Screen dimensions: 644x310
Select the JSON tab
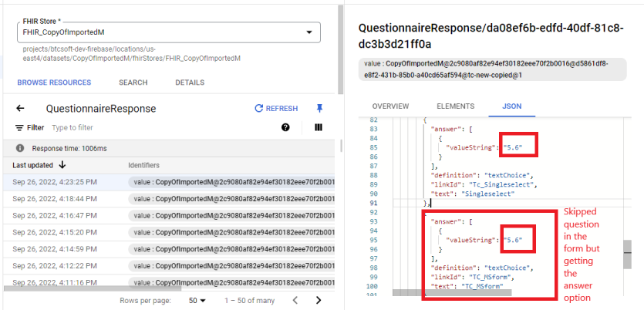pos(512,106)
